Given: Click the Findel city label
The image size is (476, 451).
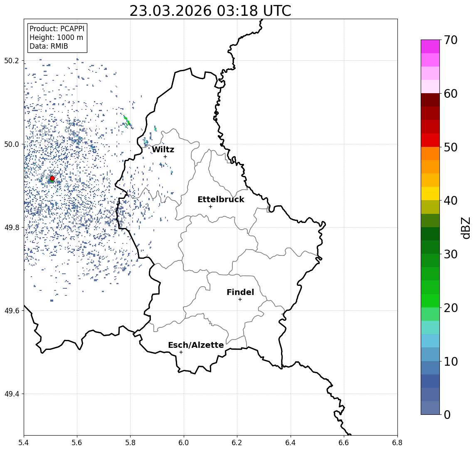Looking at the screenshot, I should pyautogui.click(x=240, y=292).
